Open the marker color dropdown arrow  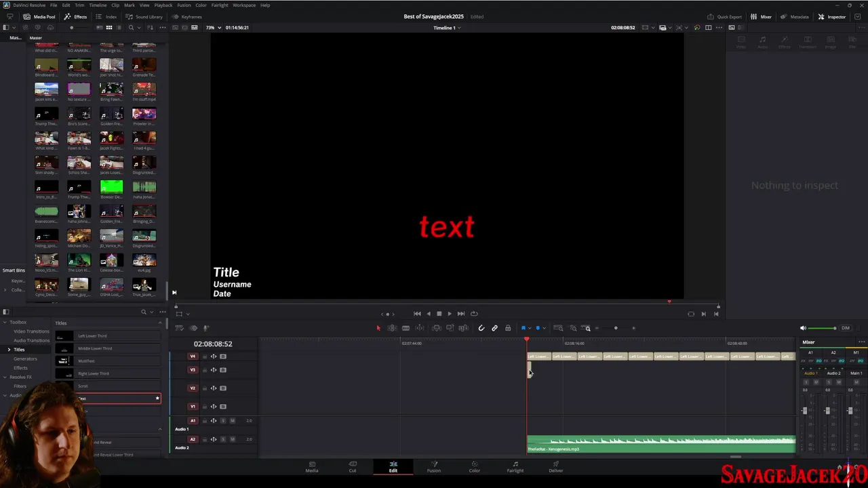pyautogui.click(x=544, y=329)
